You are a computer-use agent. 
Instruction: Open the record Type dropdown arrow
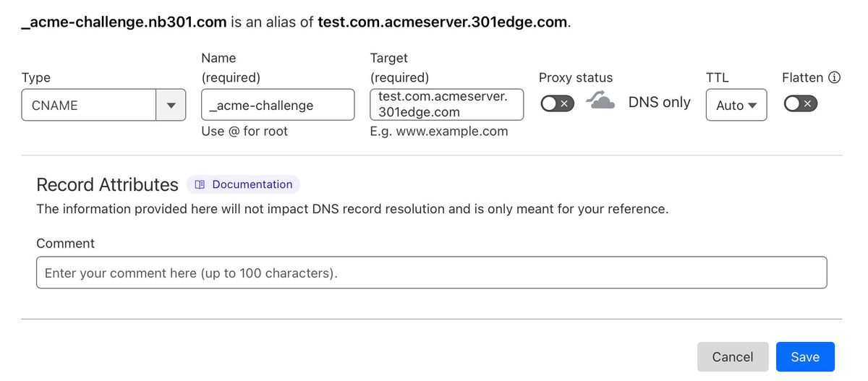[171, 105]
